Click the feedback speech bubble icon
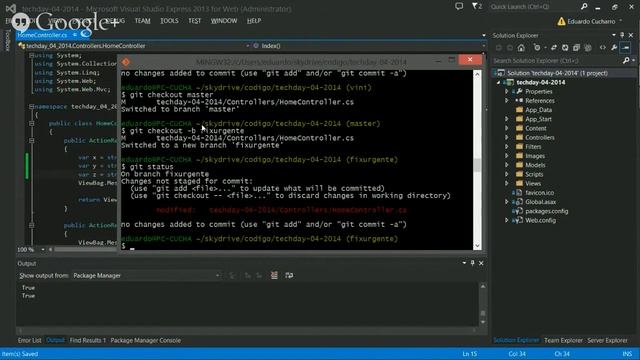Screen dimensions: 640x360 (x=459, y=6)
